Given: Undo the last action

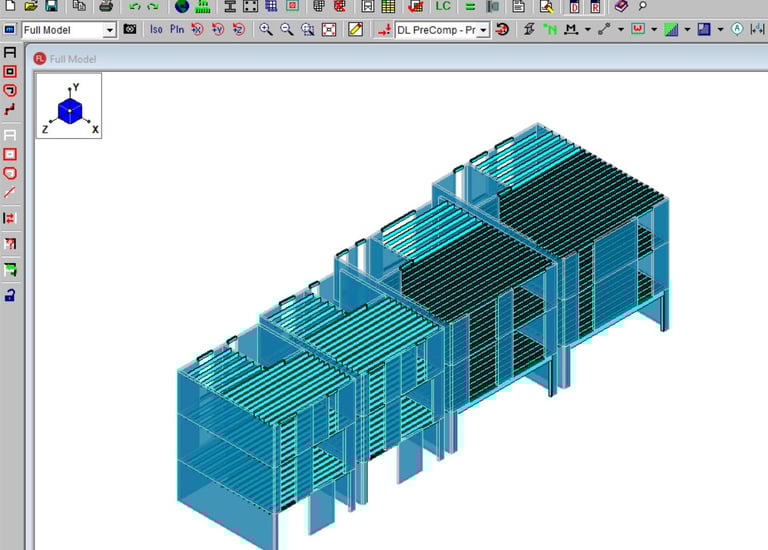Looking at the screenshot, I should click(135, 6).
